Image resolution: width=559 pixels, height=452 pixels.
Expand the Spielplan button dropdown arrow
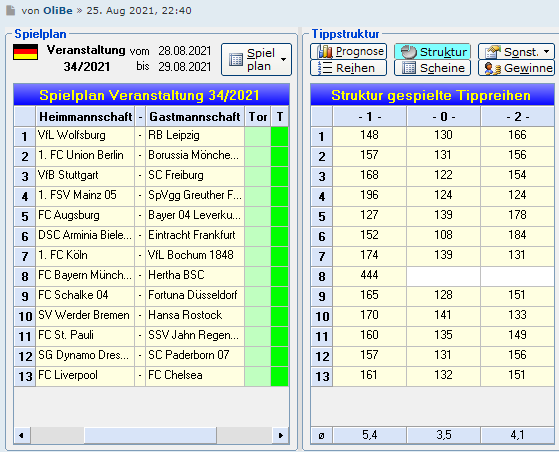[283, 60]
